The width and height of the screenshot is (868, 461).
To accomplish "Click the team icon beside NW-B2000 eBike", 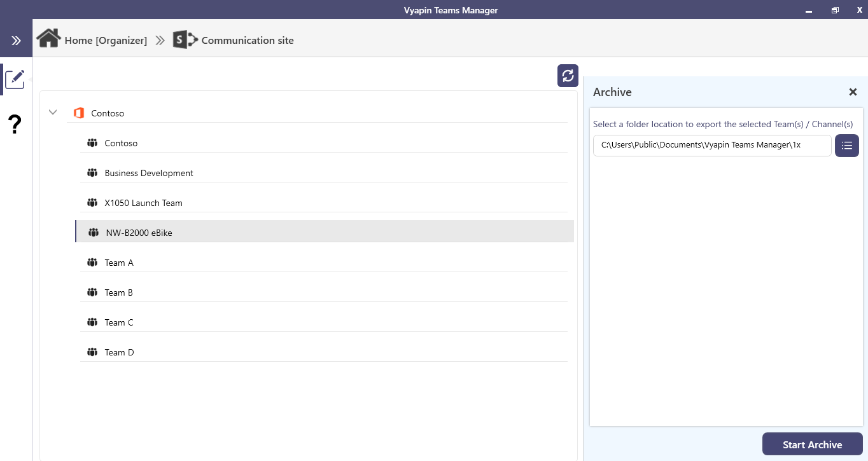I will pos(94,233).
